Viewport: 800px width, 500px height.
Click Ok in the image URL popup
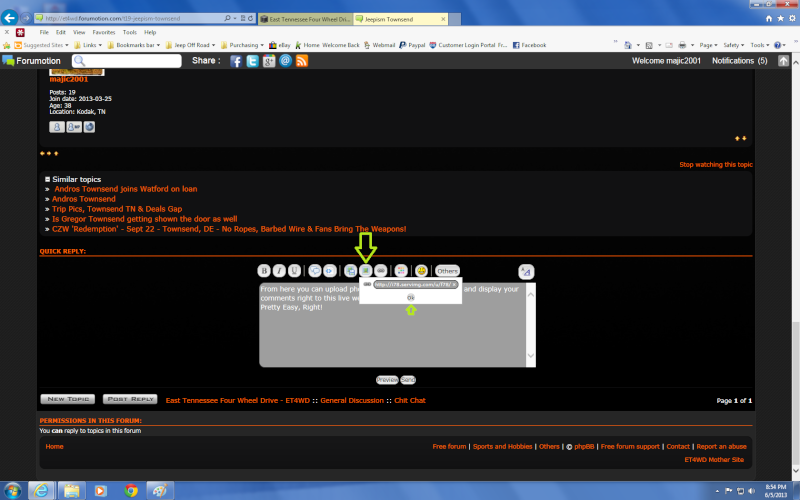pos(411,297)
